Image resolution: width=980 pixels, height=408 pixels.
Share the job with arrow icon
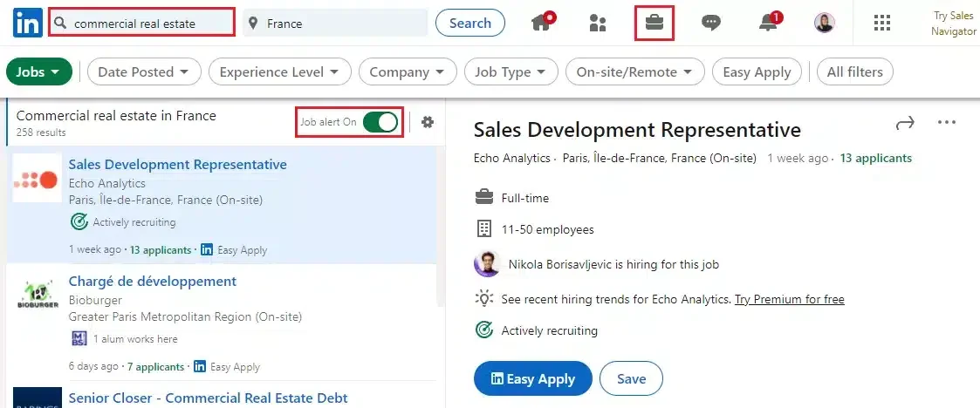[x=905, y=123]
